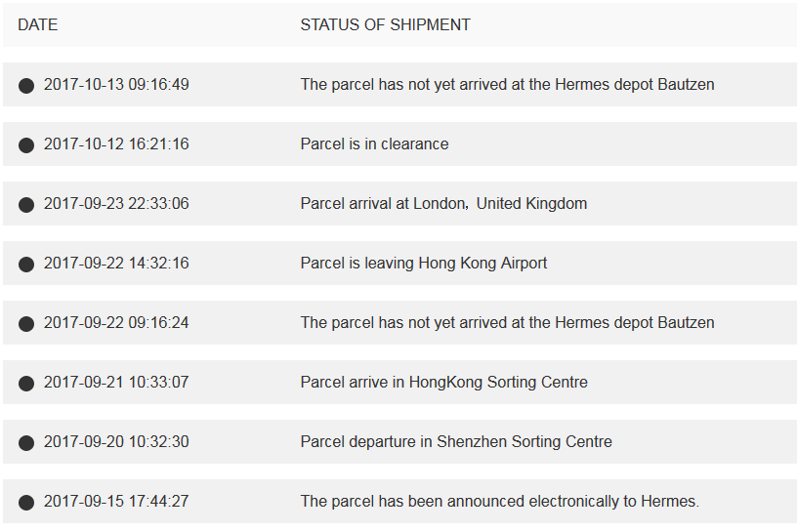Click the 2017-09-15 17:44:27 timestamp
Screen dimensions: 797x532
tap(116, 501)
